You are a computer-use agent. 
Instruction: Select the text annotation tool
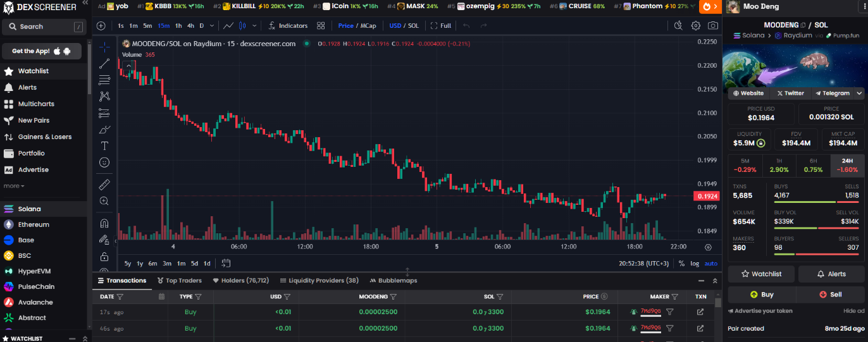point(104,145)
